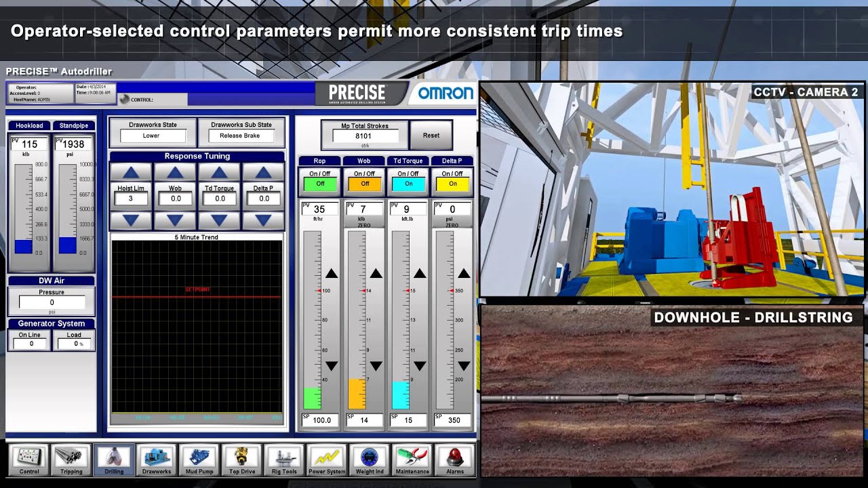The image size is (868, 488).
Task: Lower Wob setpoint with black down arrow
Action: pos(376,366)
